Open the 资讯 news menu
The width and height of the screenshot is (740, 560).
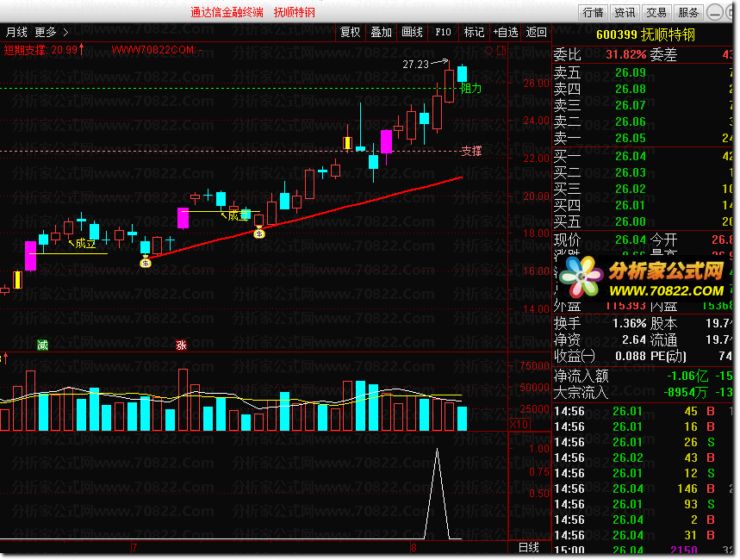(x=625, y=13)
